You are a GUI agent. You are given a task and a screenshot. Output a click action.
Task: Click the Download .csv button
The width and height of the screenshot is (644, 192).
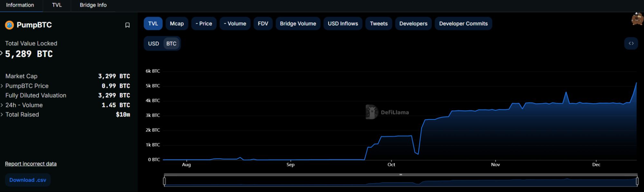28,180
